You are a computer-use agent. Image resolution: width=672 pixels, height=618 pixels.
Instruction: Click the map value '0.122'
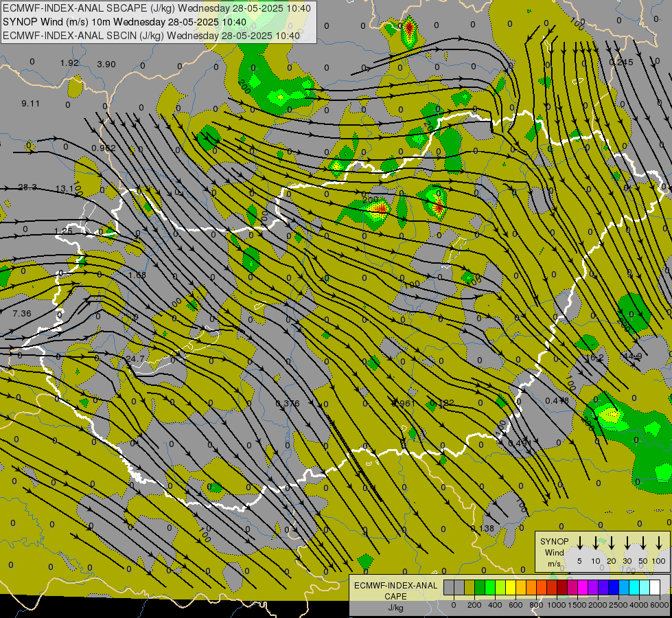(x=442, y=403)
